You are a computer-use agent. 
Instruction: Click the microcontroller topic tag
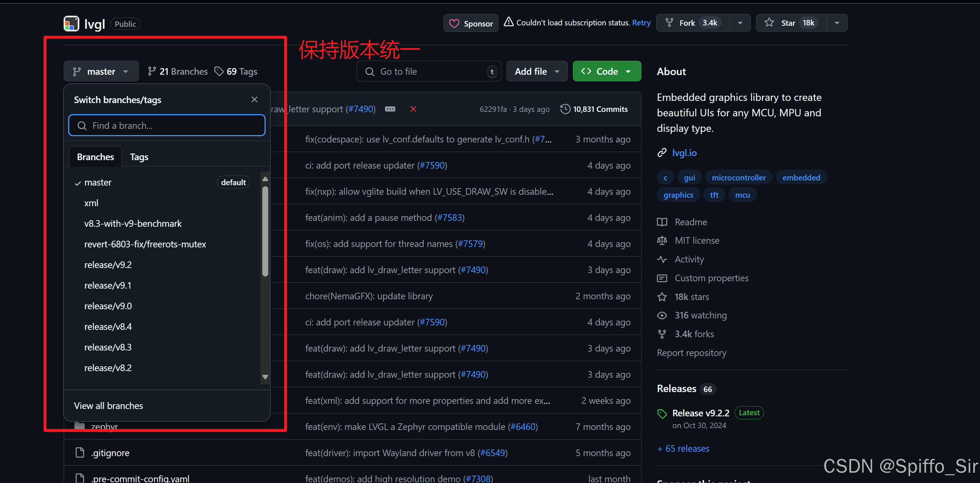(738, 178)
